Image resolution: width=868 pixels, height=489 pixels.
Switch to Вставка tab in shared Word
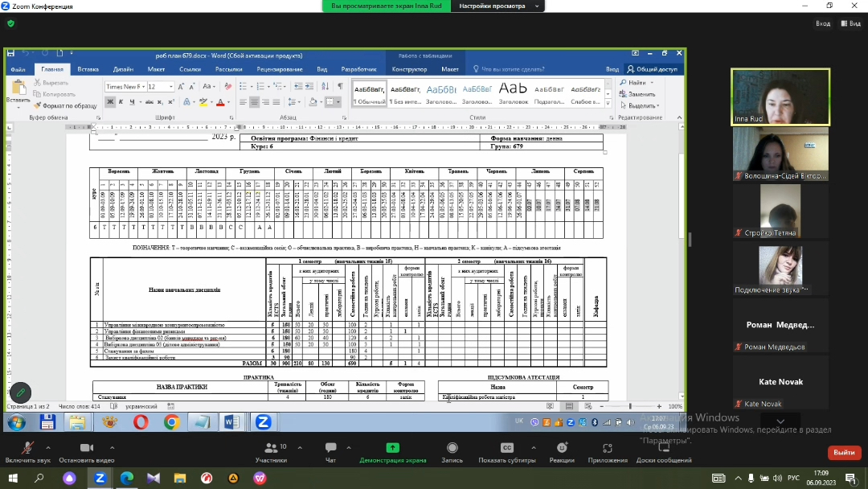point(88,69)
